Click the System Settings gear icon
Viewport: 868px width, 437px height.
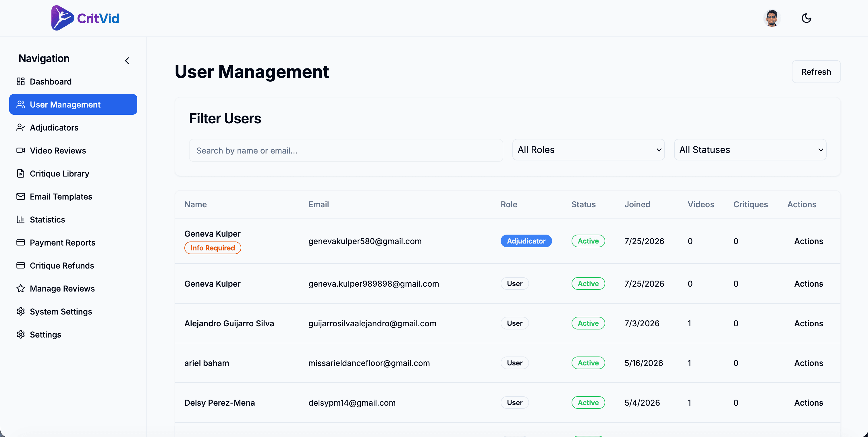tap(21, 311)
